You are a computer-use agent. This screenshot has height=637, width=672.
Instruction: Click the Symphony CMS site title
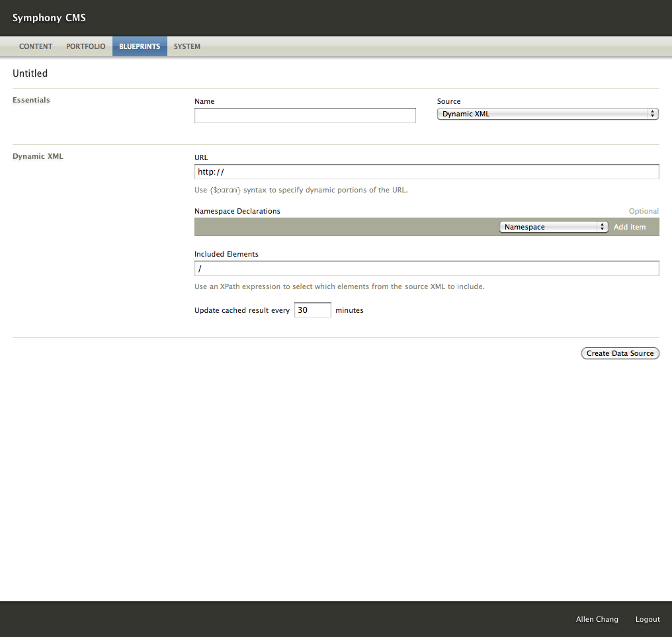click(x=49, y=18)
